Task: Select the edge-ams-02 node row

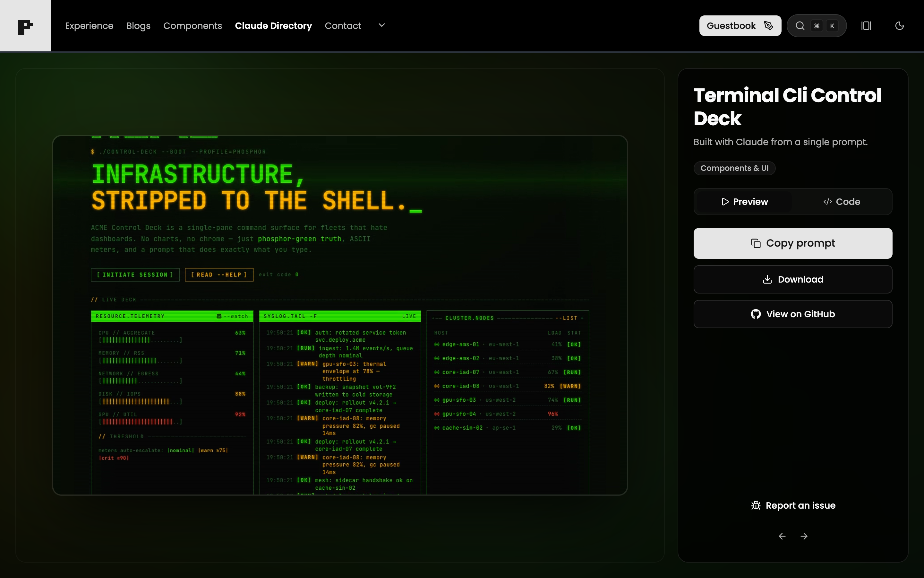Action: point(508,358)
